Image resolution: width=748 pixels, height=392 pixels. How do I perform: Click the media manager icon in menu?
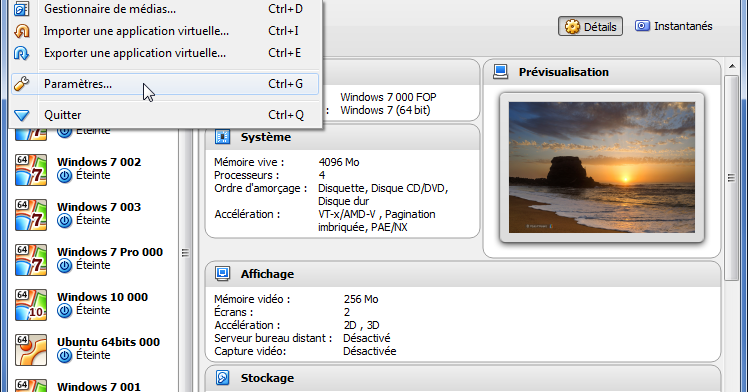[x=21, y=9]
